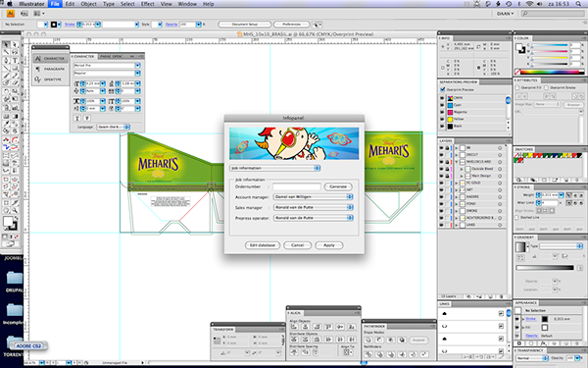Screen dimensions: 588x368
Task: Click the gradient slider bar in Gradient panel
Action: point(545,268)
